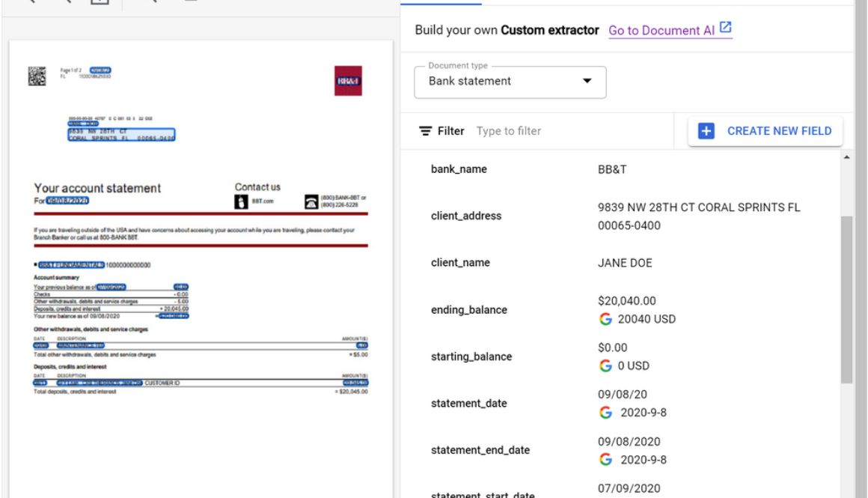Click the Account summary heading
Image resolution: width=868 pixels, height=498 pixels.
pos(56,278)
